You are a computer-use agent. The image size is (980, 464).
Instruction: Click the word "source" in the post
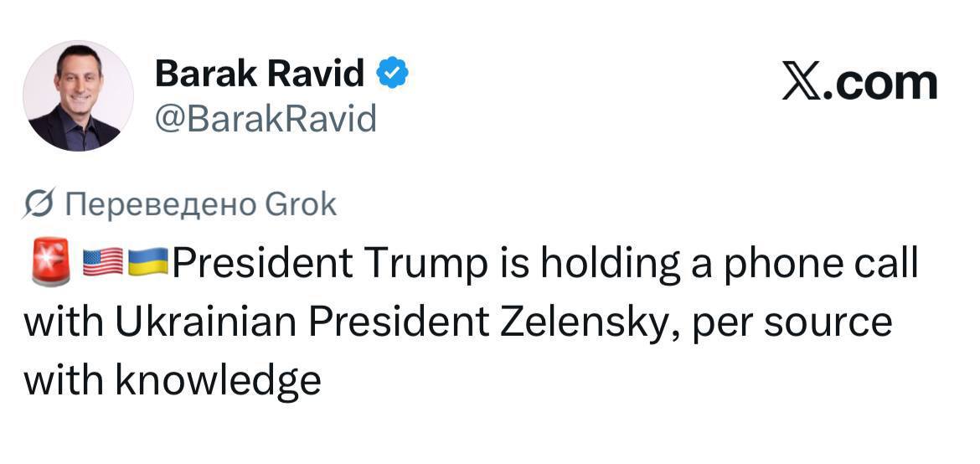[x=833, y=322]
